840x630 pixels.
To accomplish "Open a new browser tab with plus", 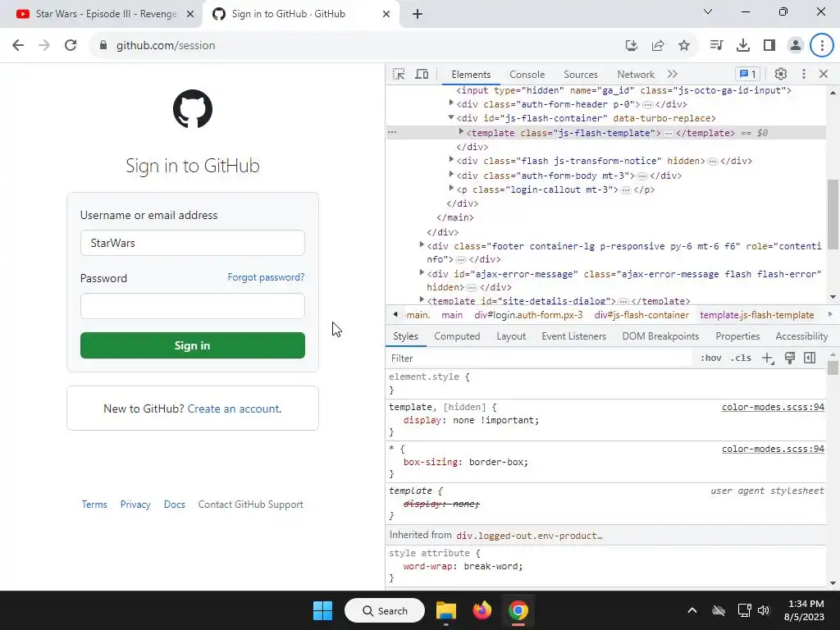I will point(418,14).
